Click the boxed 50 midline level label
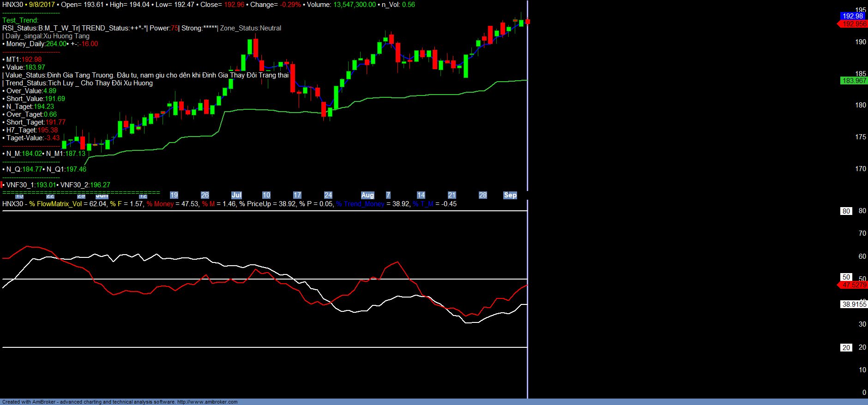868x405 pixels. (846, 277)
